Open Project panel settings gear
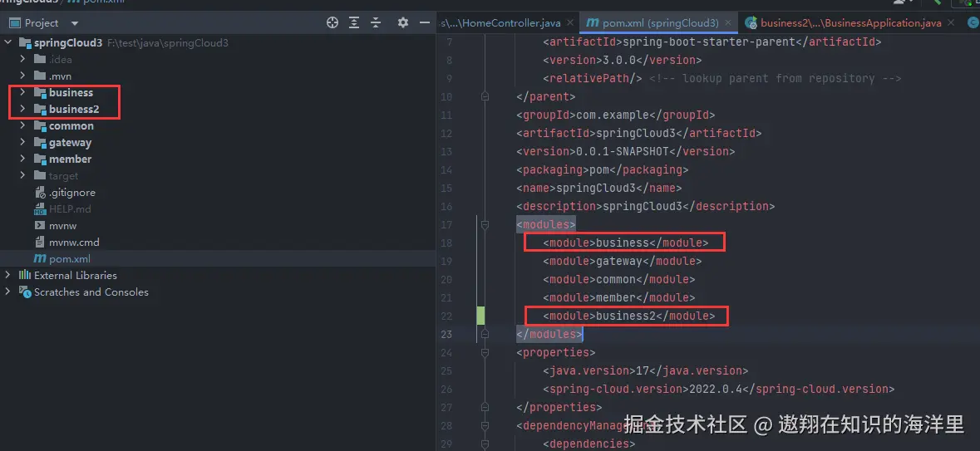This screenshot has height=451, width=980. coord(403,23)
